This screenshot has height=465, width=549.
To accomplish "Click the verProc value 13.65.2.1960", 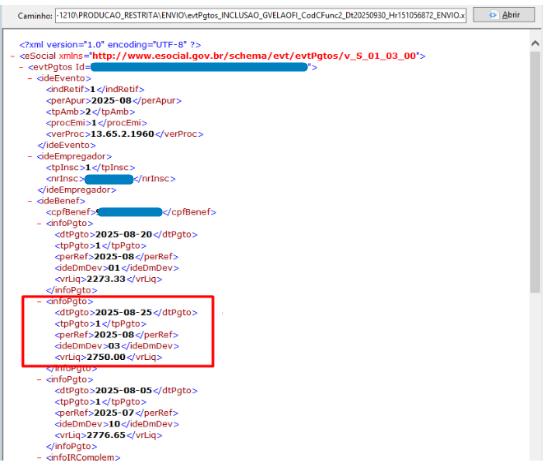I will [122, 134].
